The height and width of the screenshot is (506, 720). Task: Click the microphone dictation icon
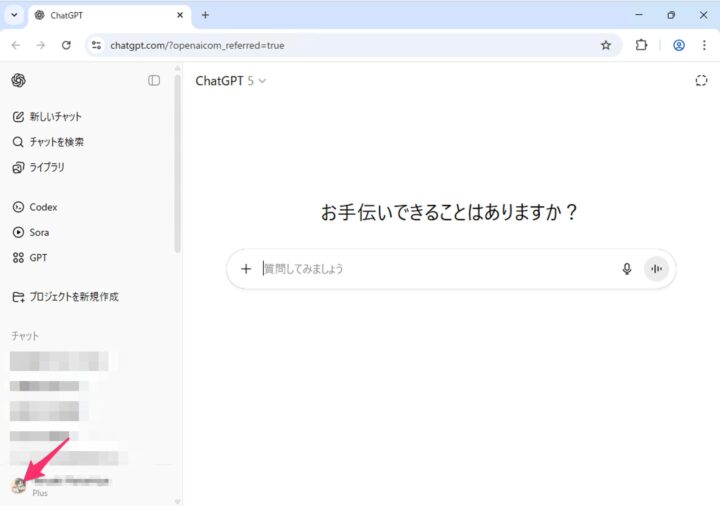tap(627, 269)
